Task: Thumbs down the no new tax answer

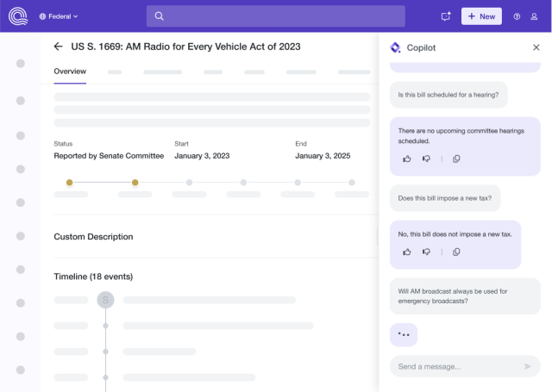Action: point(426,252)
